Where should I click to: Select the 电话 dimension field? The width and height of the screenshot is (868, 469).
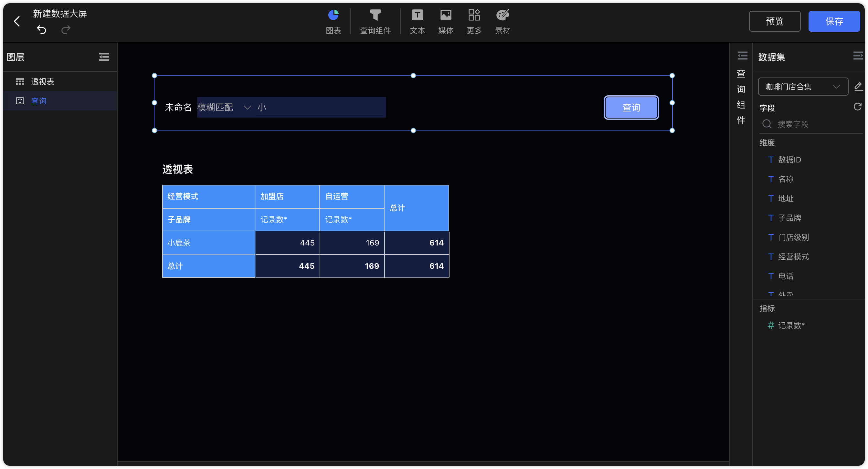click(786, 276)
